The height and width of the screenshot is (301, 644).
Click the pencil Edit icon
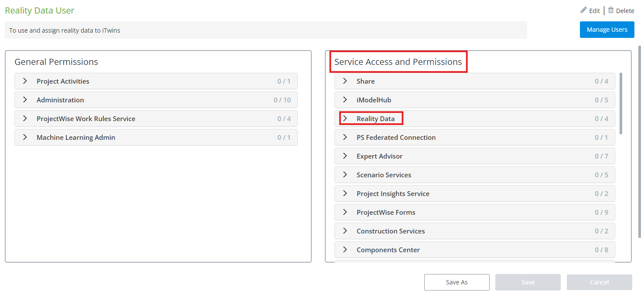coord(583,10)
